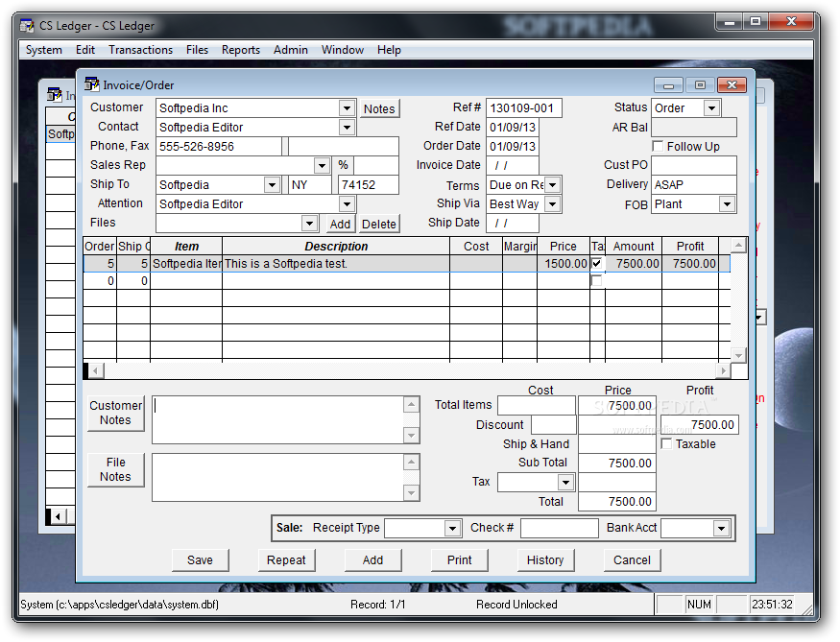Open the Customer dropdown showing Softpedia Inc

[348, 108]
